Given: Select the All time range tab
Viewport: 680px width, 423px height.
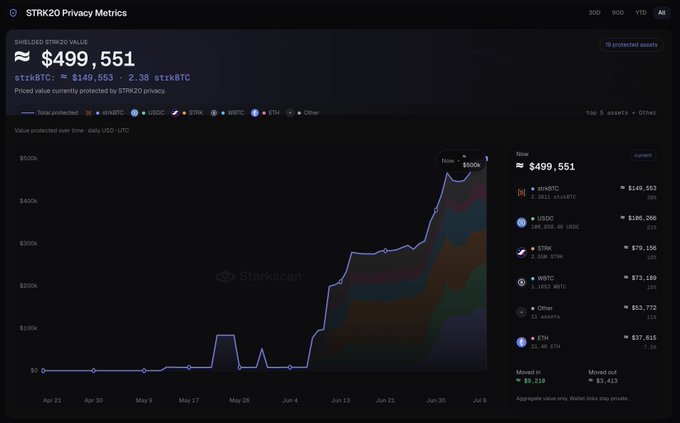Looking at the screenshot, I should [661, 13].
